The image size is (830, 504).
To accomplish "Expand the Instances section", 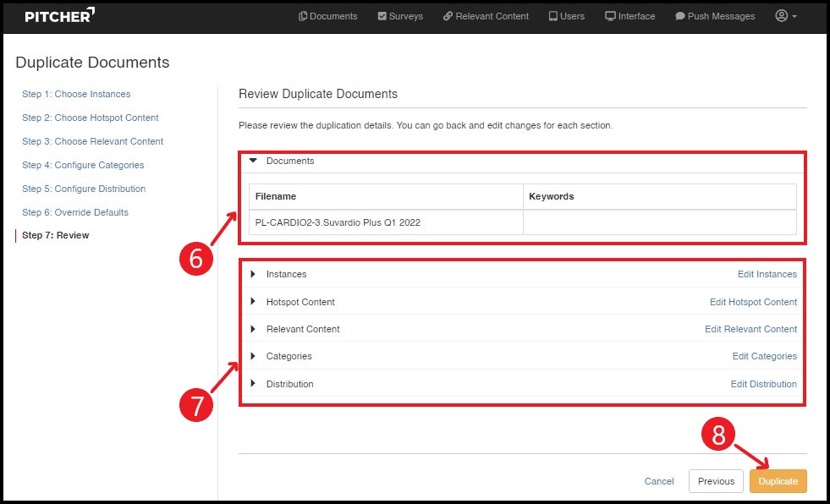I will coord(253,274).
